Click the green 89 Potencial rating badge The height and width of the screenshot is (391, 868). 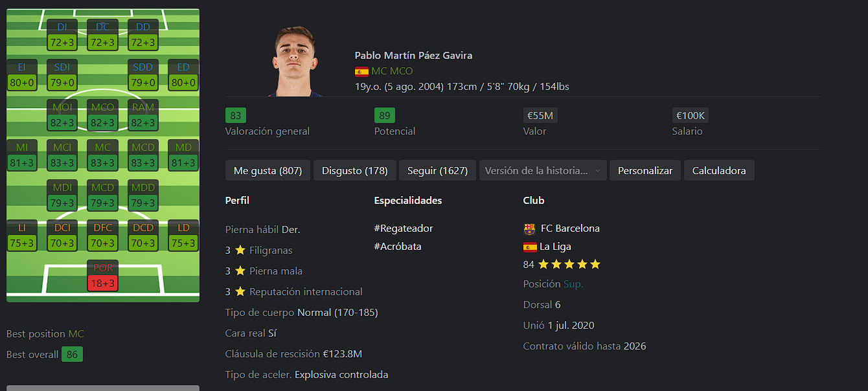(385, 116)
